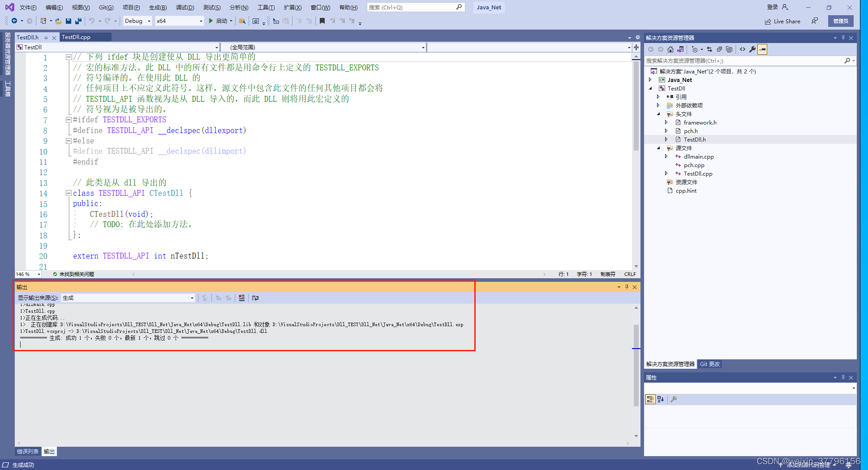The width and height of the screenshot is (868, 470).
Task: Open Properties with the wrench icon
Action: 752,49
